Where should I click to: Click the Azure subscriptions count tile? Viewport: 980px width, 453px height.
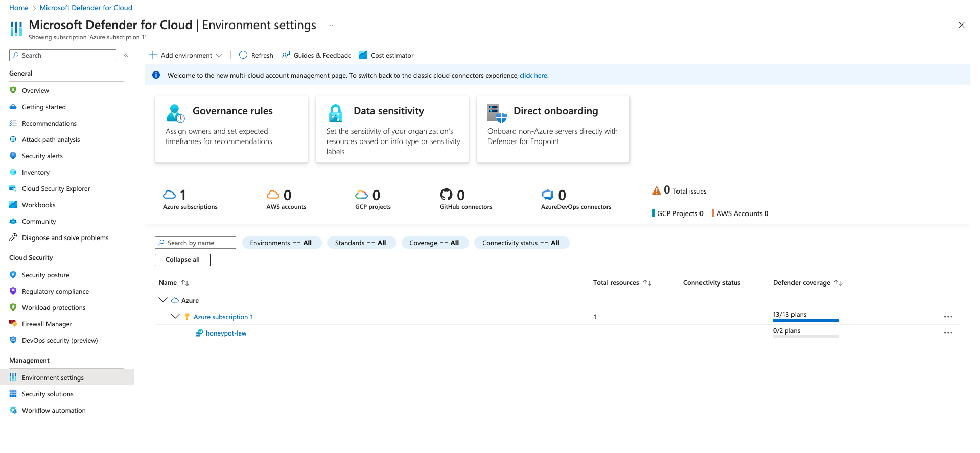point(190,199)
